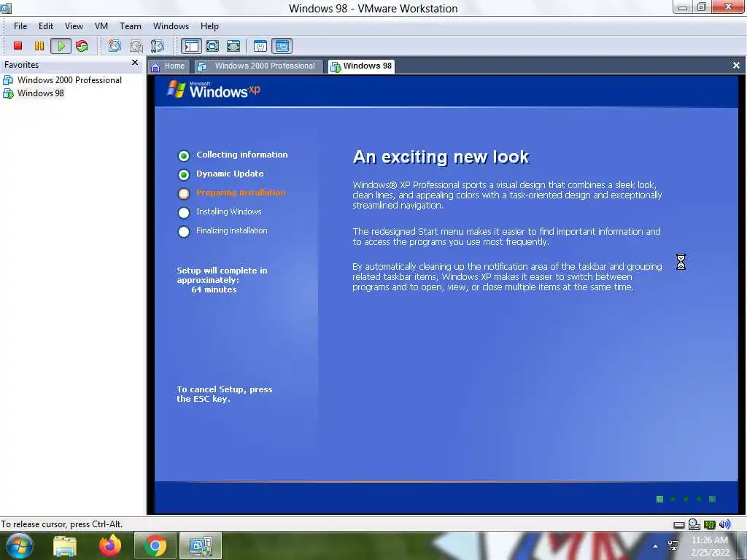Click the Summary View toolbar icon
Image resolution: width=747 pixels, height=560 pixels.
click(260, 46)
